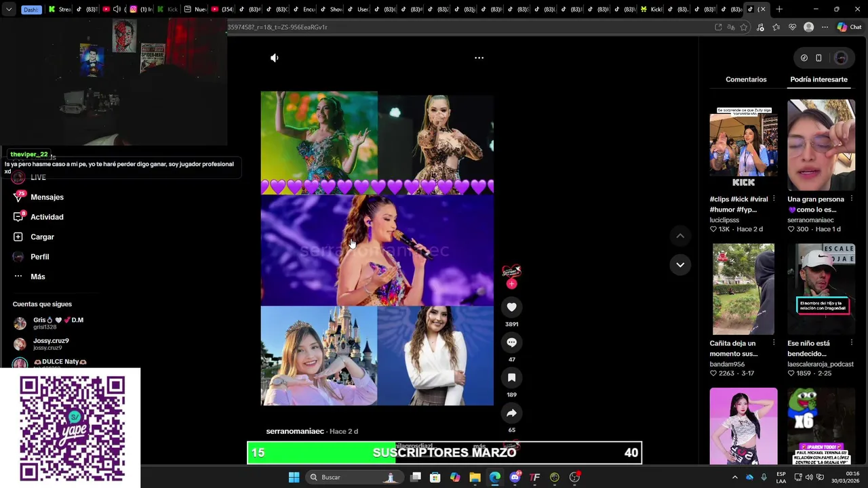The width and height of the screenshot is (868, 488).
Task: Open Edge settings and more menu
Action: [x=825, y=27]
